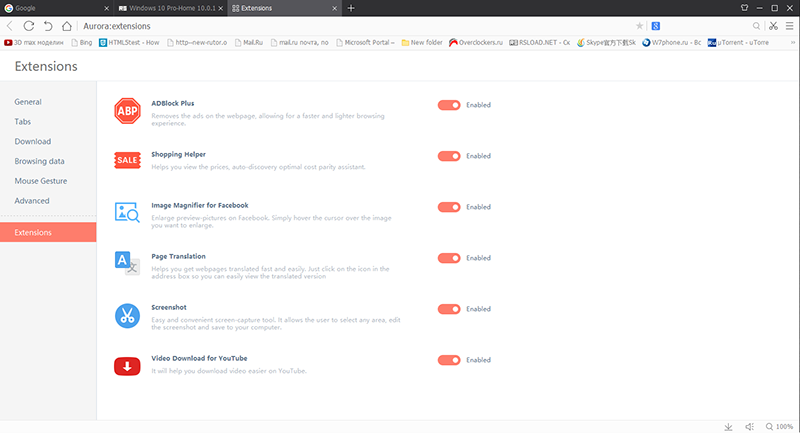800x433 pixels.
Task: Click the Video Download for YouTube title
Action: click(199, 358)
